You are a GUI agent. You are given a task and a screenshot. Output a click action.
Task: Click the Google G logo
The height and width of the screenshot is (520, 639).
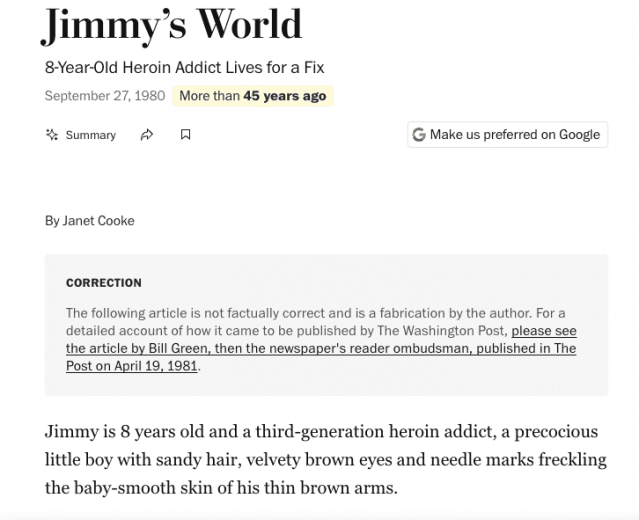click(x=419, y=135)
